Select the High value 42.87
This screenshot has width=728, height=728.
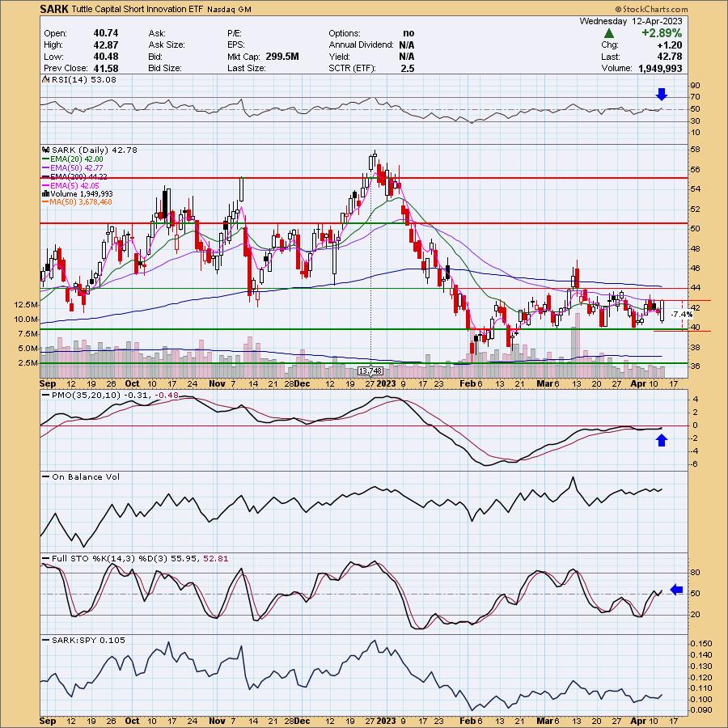[106, 44]
